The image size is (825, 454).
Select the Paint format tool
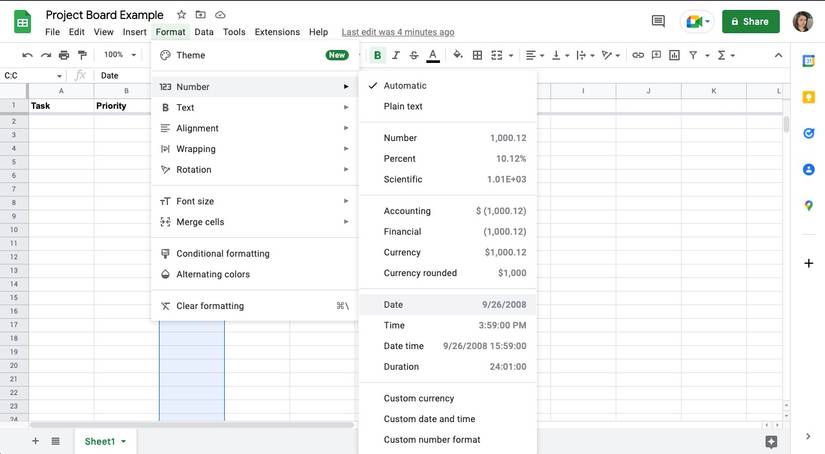(x=82, y=55)
